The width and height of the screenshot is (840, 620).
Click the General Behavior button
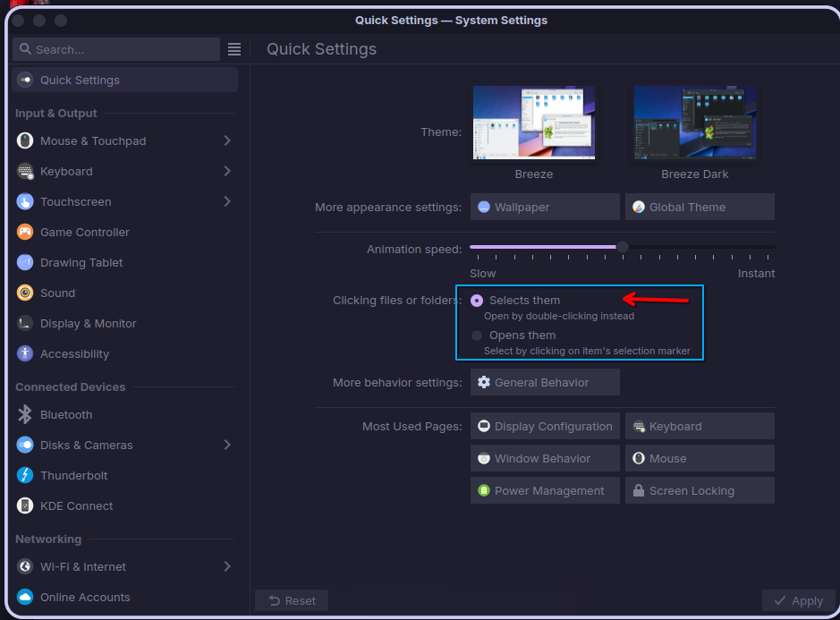pyautogui.click(x=545, y=382)
